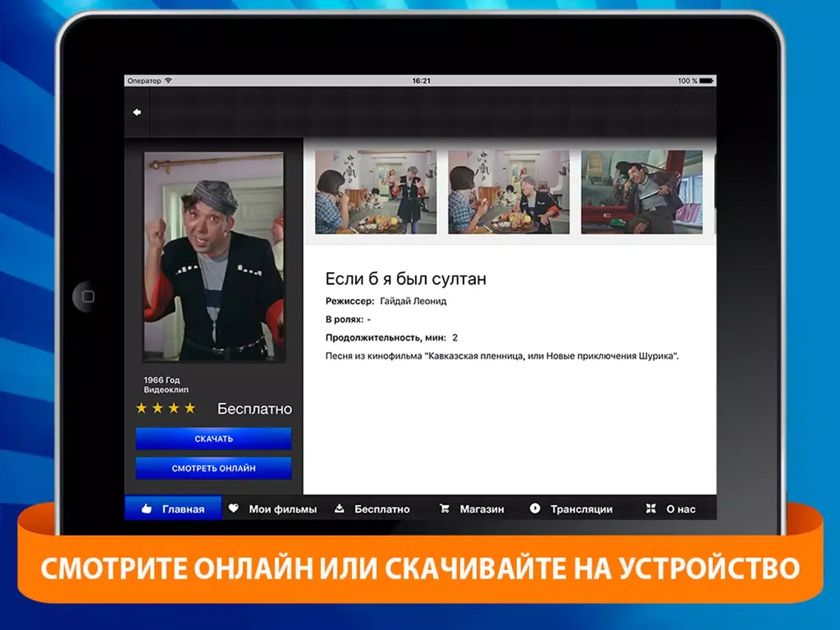
Task: Tap the thumbs-up icon on Главная
Action: pyautogui.click(x=147, y=509)
